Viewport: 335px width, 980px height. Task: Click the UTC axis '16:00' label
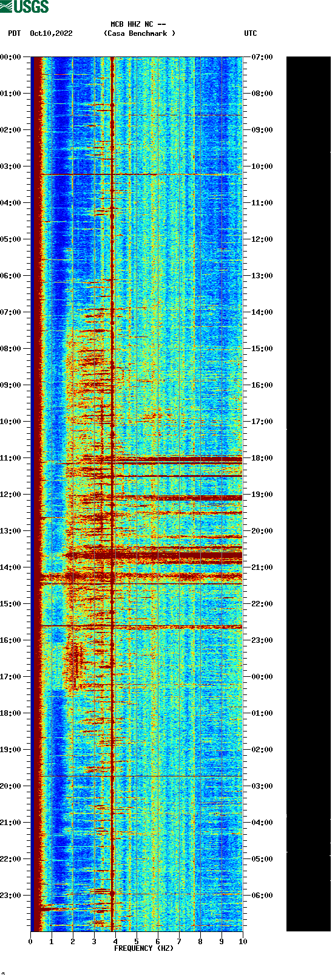click(x=262, y=385)
